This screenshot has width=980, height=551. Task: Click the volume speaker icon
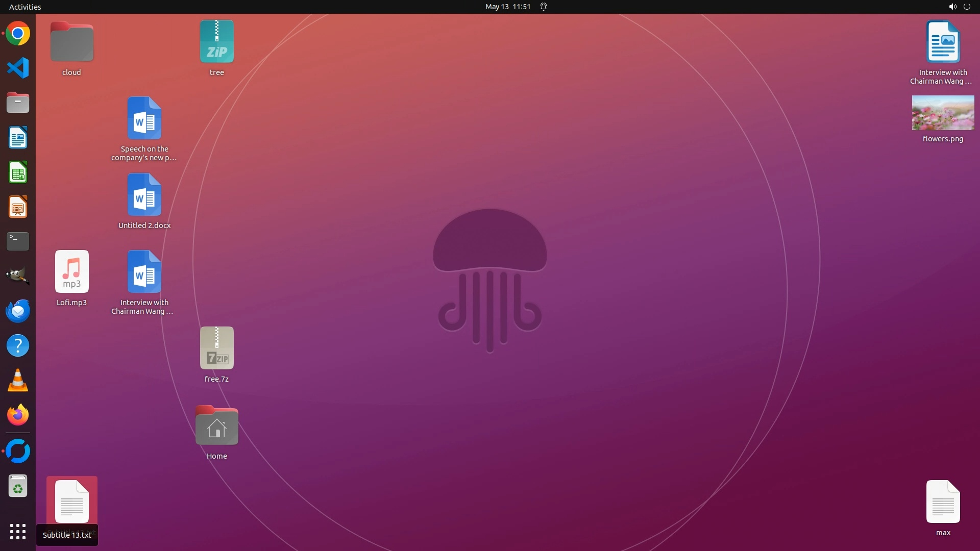click(x=952, y=7)
